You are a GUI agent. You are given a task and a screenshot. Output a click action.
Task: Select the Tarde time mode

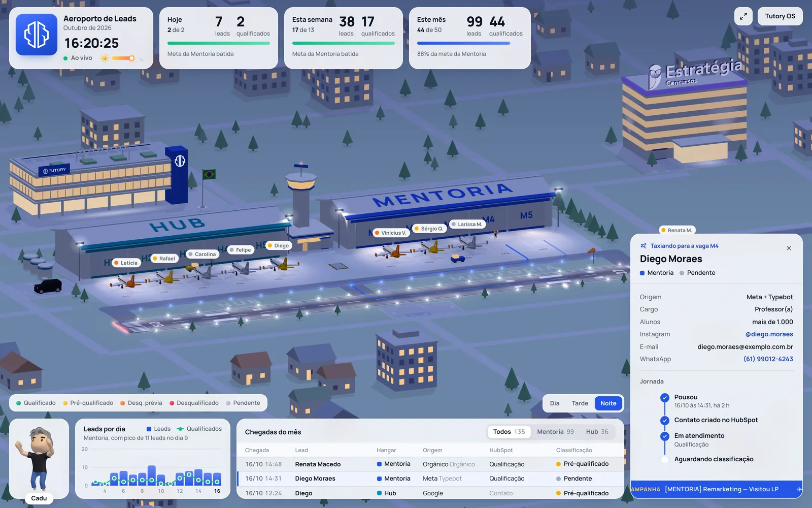pos(580,403)
